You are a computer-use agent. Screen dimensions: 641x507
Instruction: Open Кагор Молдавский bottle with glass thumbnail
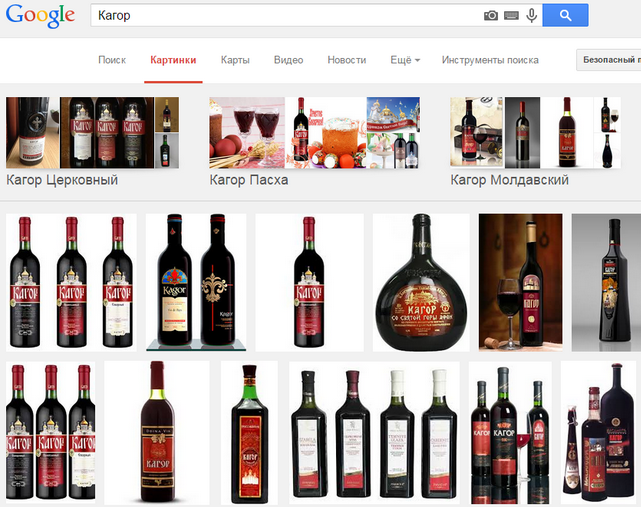tap(477, 132)
